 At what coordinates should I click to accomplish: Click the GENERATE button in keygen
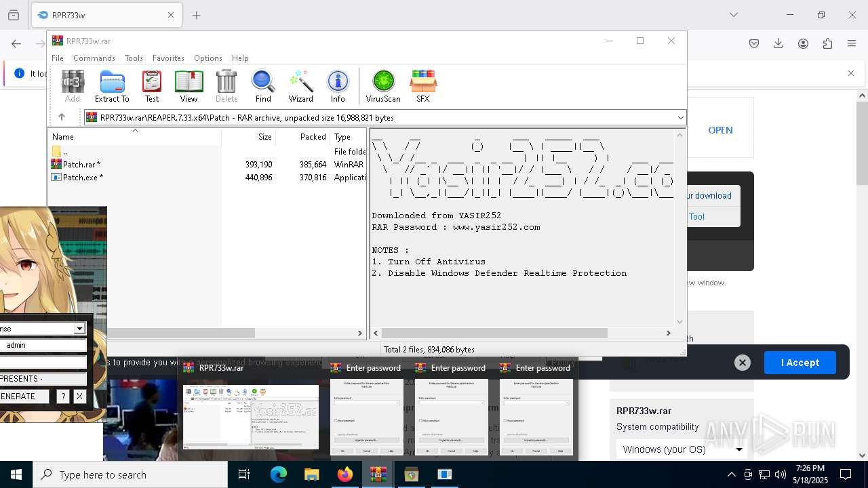click(x=24, y=396)
